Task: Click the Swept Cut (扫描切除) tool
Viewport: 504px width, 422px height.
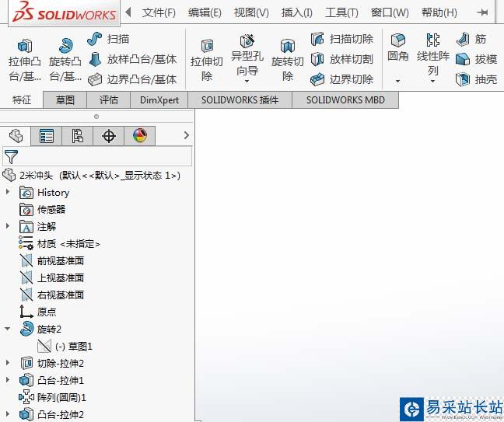Action: point(342,39)
